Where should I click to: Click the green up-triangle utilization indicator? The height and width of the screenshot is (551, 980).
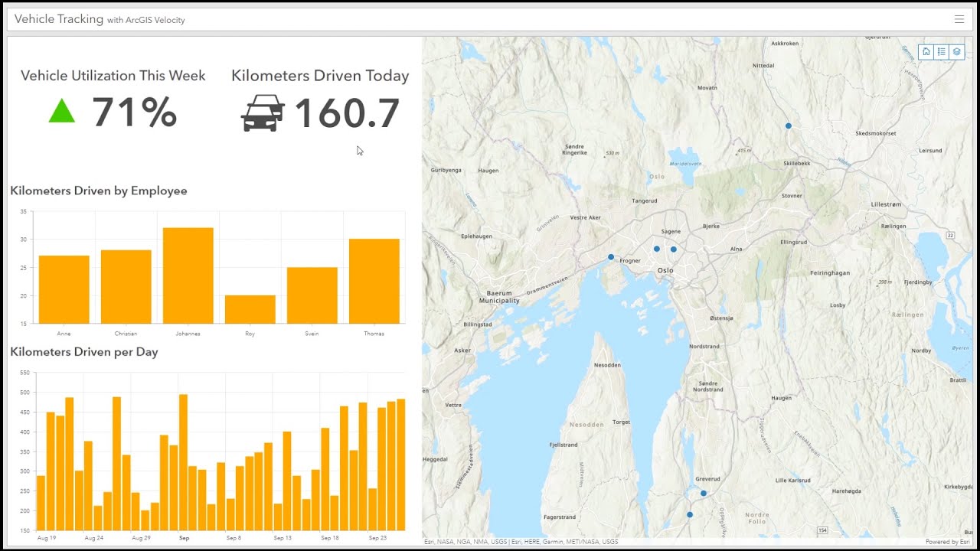pyautogui.click(x=62, y=111)
